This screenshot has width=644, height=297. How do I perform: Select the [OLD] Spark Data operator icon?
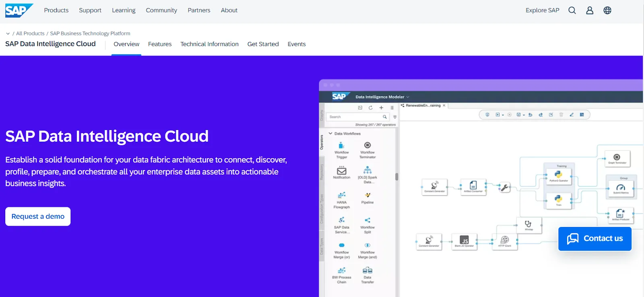(x=367, y=170)
